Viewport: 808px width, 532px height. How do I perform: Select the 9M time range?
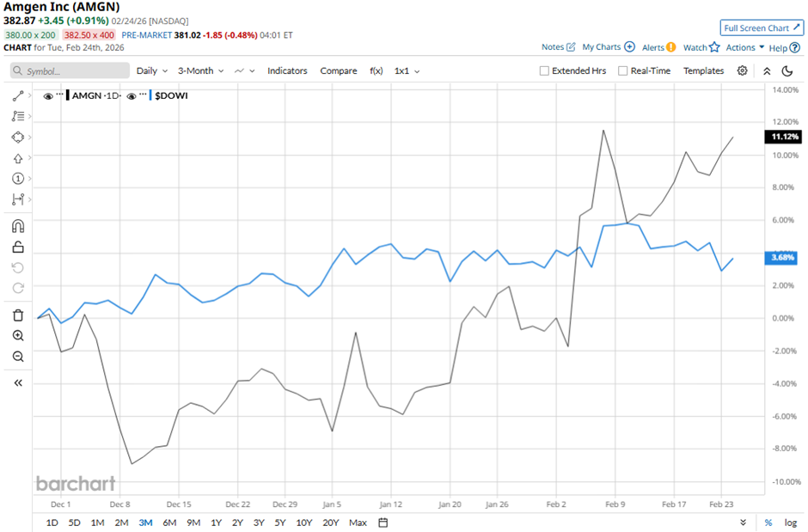[x=193, y=523]
